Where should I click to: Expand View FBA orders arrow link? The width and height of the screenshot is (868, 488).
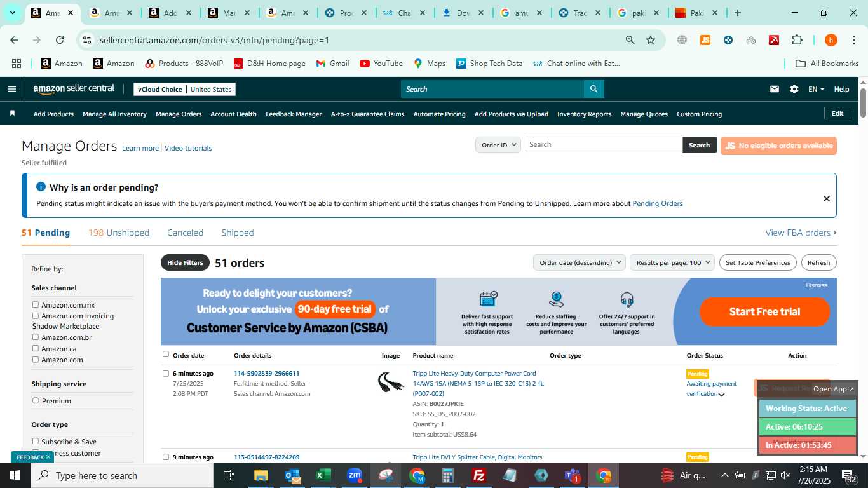tap(801, 233)
